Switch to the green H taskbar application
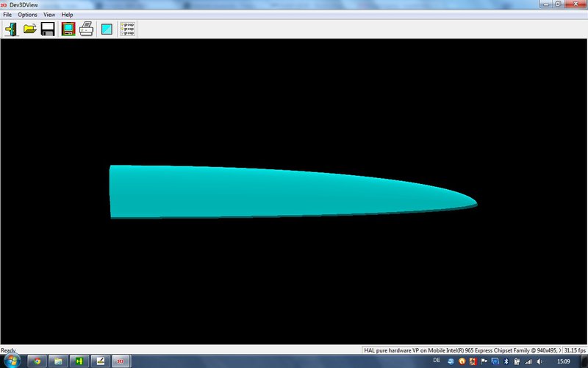588x368 pixels. coord(79,361)
